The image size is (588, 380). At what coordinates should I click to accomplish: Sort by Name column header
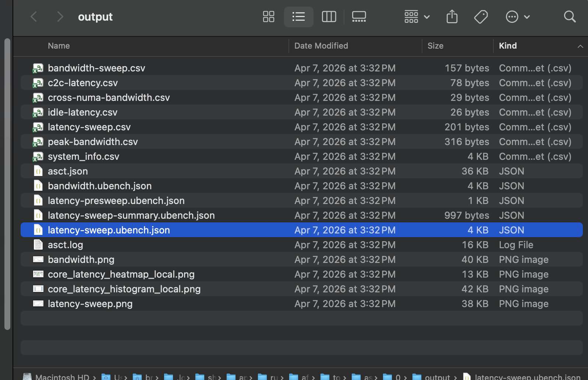pos(59,46)
